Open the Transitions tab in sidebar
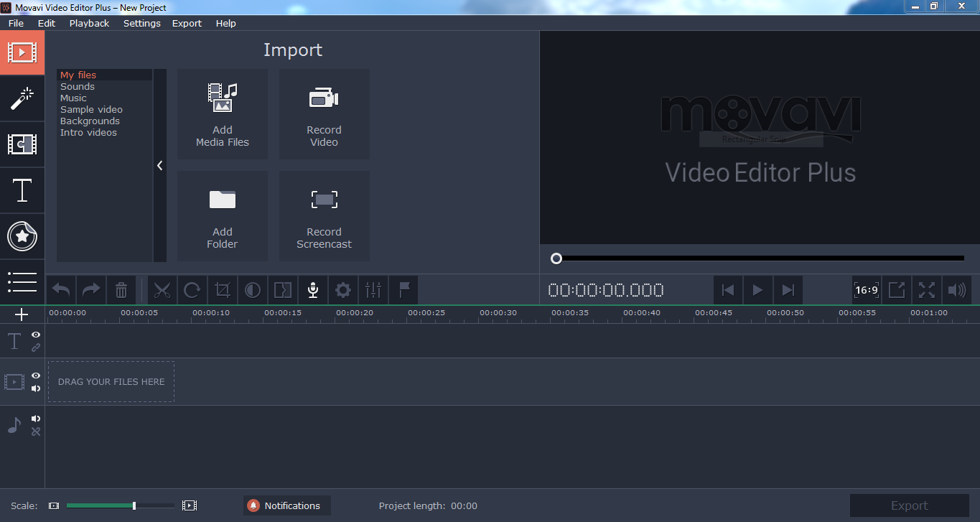 (22, 144)
